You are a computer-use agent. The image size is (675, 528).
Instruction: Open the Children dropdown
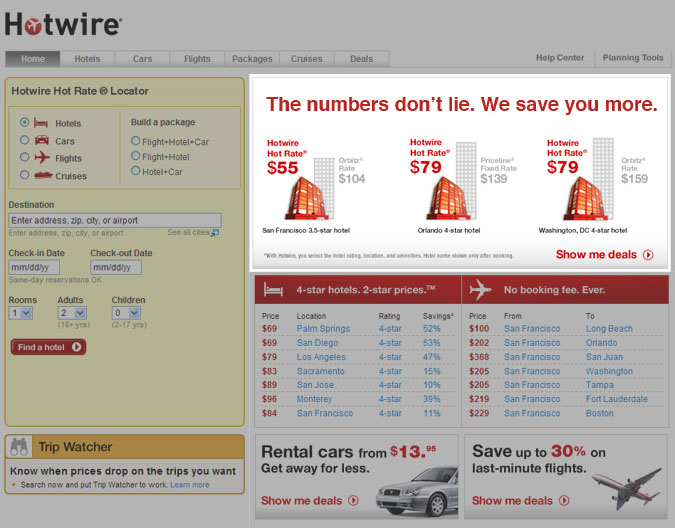pyautogui.click(x=126, y=313)
